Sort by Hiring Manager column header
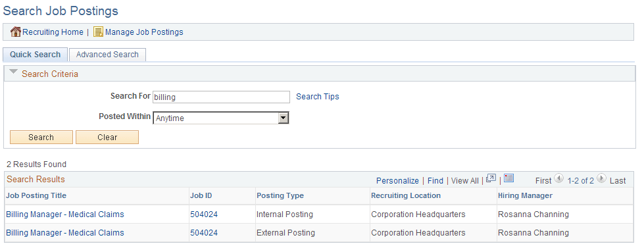This screenshot has width=644, height=250. click(526, 195)
